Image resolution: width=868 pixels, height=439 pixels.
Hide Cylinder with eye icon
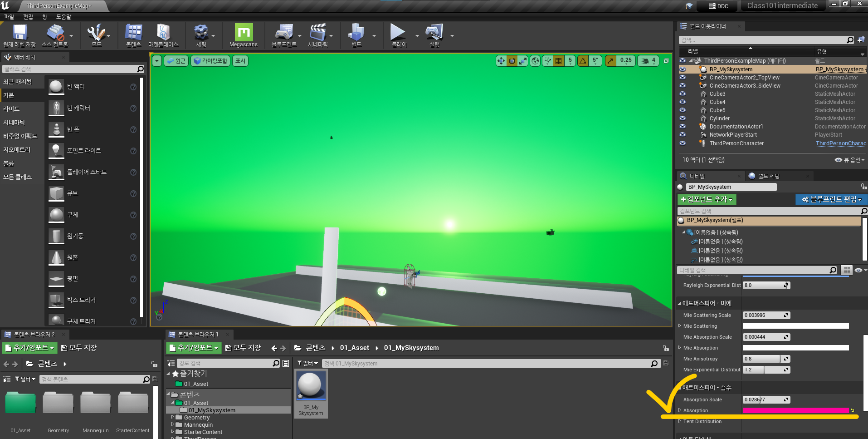(683, 118)
